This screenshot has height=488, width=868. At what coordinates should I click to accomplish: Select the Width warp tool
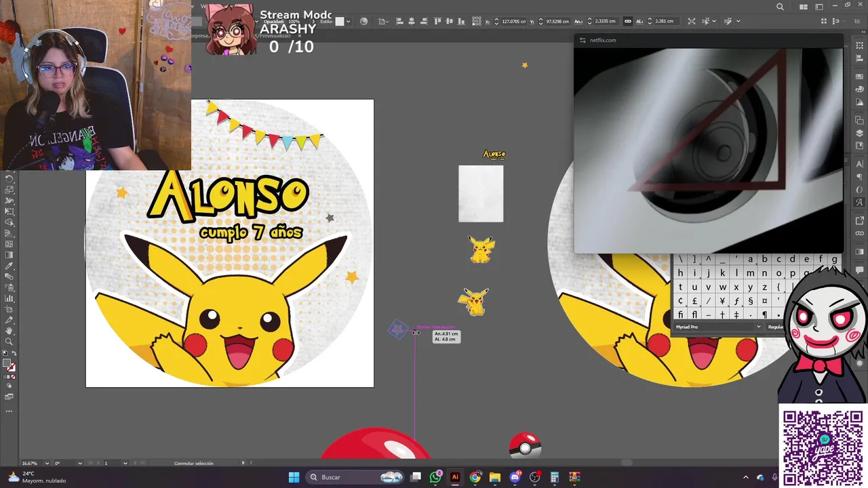click(x=9, y=201)
